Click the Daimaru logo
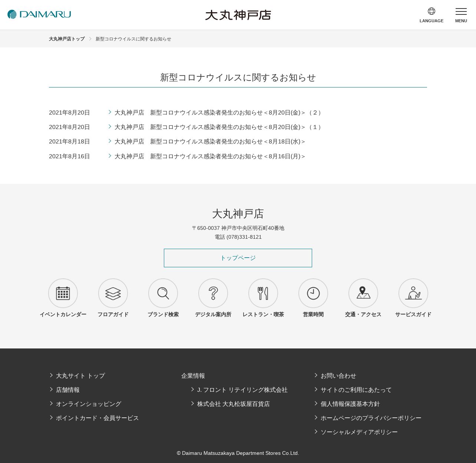The image size is (476, 463). click(x=39, y=14)
